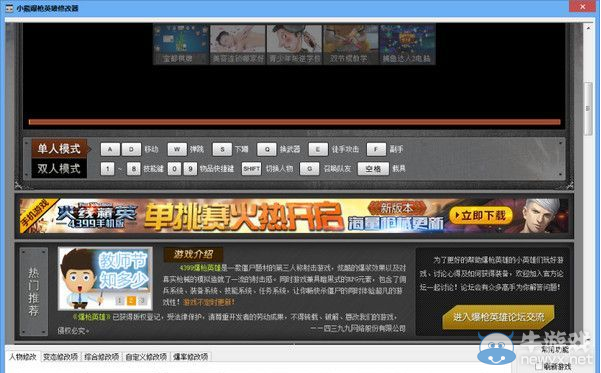The height and width of the screenshot is (373, 601).
Task: Open the 宝船棋牌 game thumbnail
Action: click(x=181, y=44)
